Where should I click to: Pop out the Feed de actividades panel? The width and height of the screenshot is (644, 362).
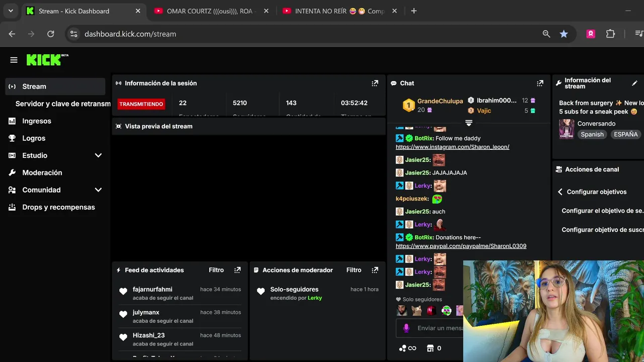coord(237,270)
